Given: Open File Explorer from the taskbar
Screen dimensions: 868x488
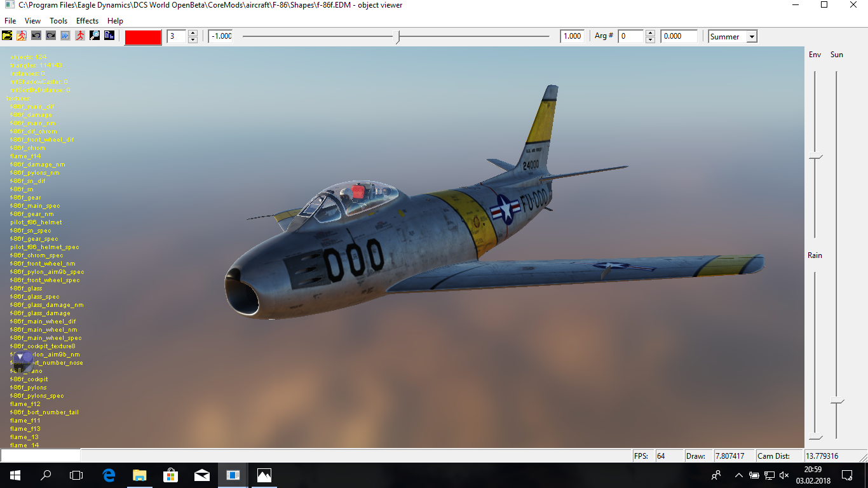Looking at the screenshot, I should tap(140, 475).
